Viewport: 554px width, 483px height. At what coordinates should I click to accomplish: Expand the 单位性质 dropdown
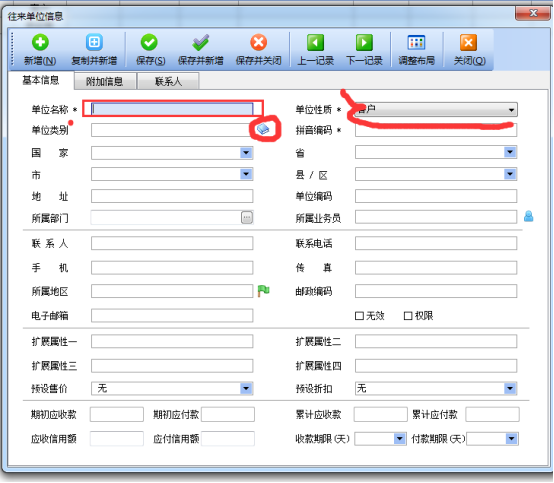pyautogui.click(x=511, y=110)
